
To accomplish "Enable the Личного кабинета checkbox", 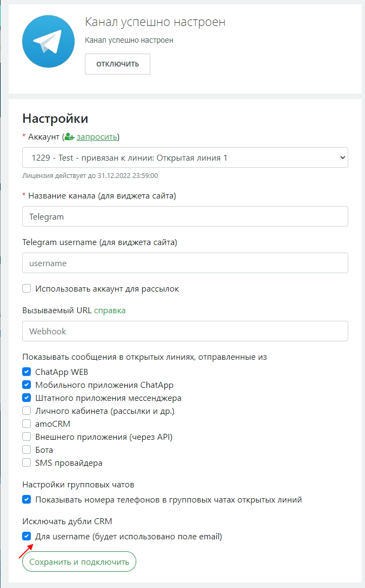I will pyautogui.click(x=26, y=411).
